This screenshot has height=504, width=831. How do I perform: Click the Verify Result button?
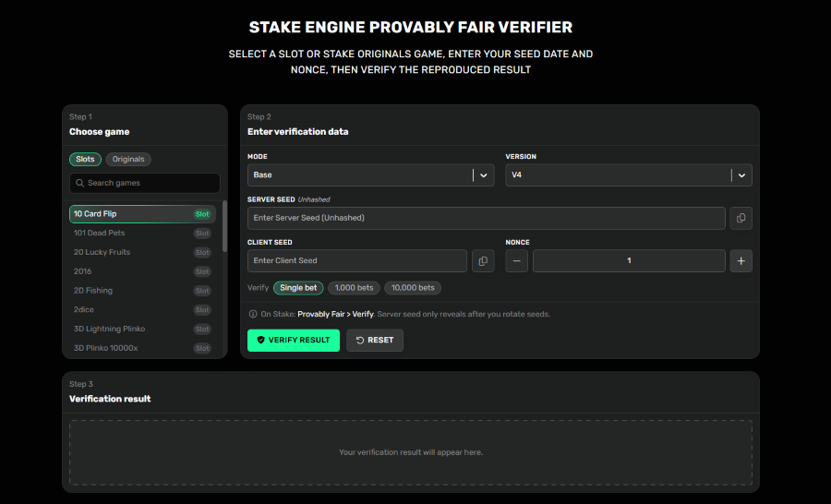(x=294, y=341)
